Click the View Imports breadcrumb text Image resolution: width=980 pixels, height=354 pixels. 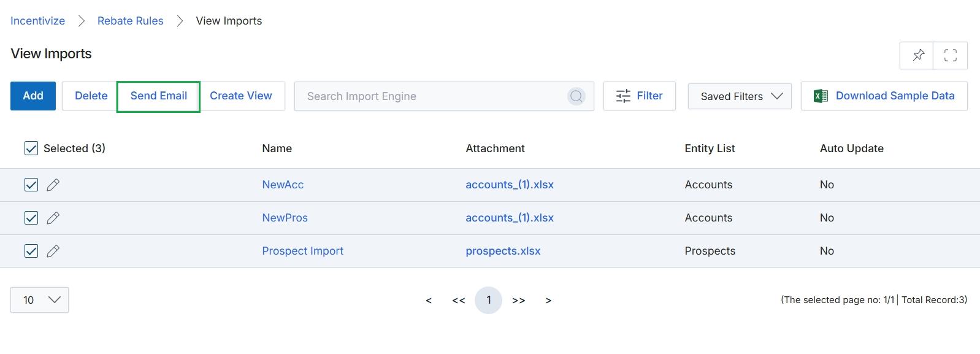click(x=229, y=21)
